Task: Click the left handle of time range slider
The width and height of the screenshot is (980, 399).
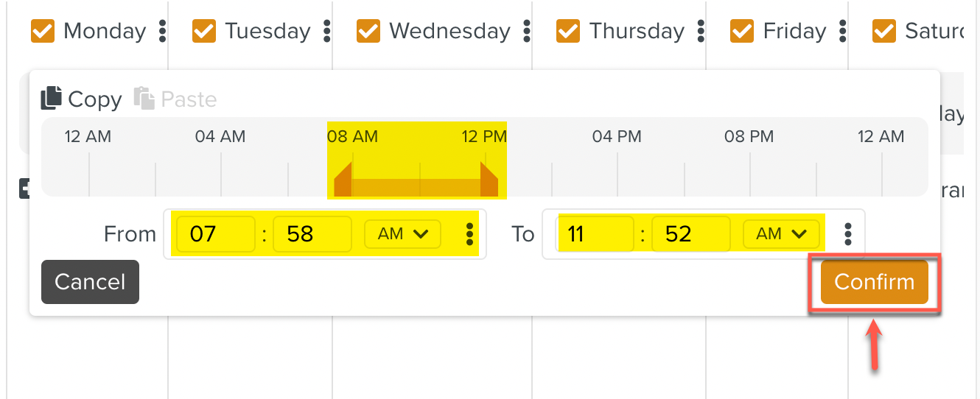Action: pos(343,181)
